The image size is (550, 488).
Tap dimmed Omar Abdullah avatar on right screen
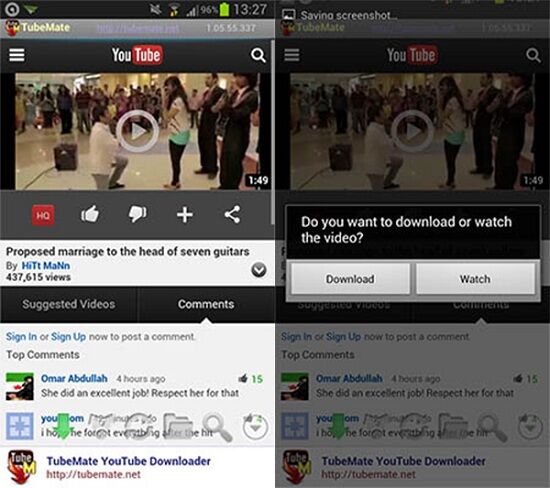[x=295, y=386]
